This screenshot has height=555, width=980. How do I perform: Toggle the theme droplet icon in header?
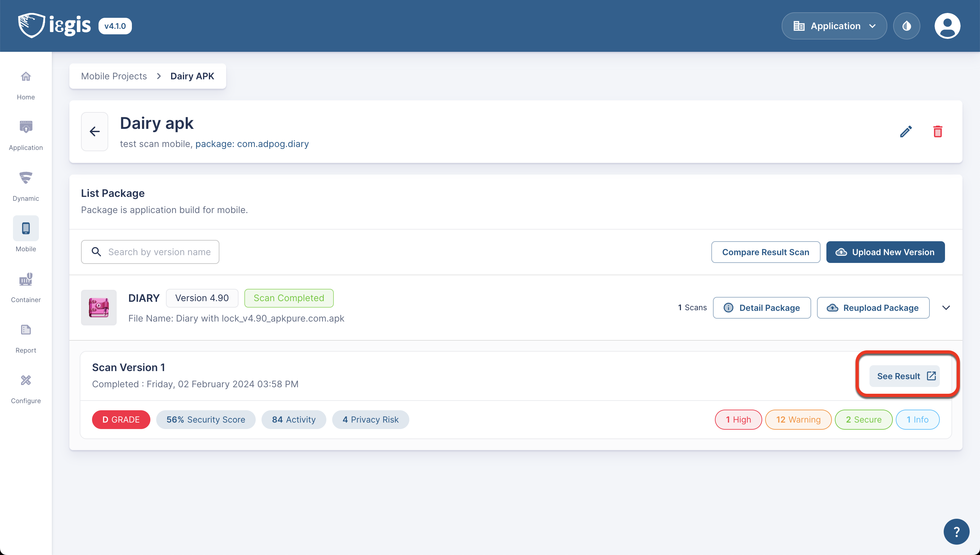point(906,26)
